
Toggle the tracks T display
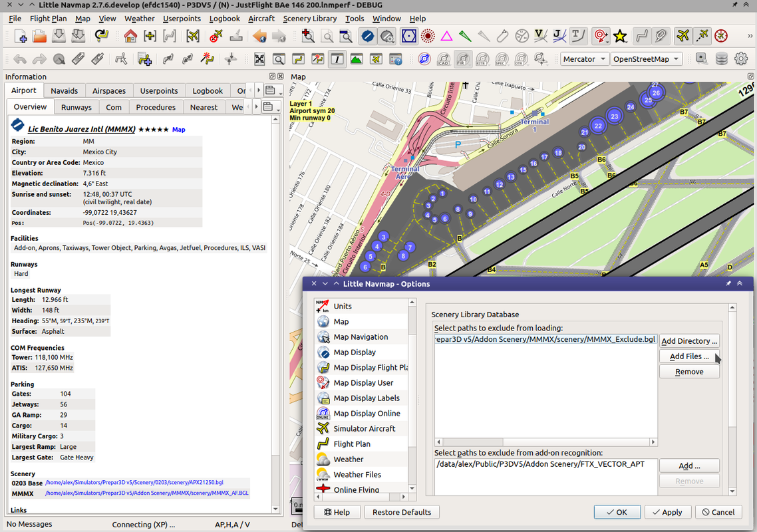[578, 36]
